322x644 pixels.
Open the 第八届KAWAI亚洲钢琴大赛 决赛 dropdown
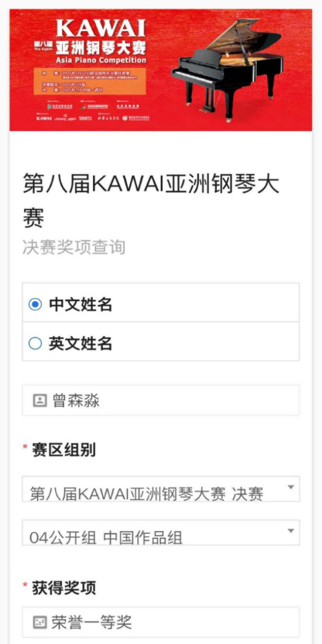[x=161, y=488]
